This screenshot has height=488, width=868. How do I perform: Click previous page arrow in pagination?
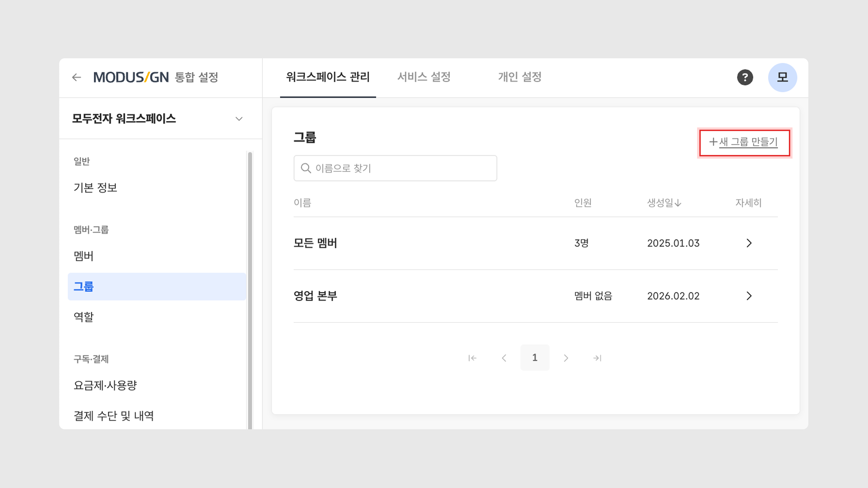tap(504, 358)
